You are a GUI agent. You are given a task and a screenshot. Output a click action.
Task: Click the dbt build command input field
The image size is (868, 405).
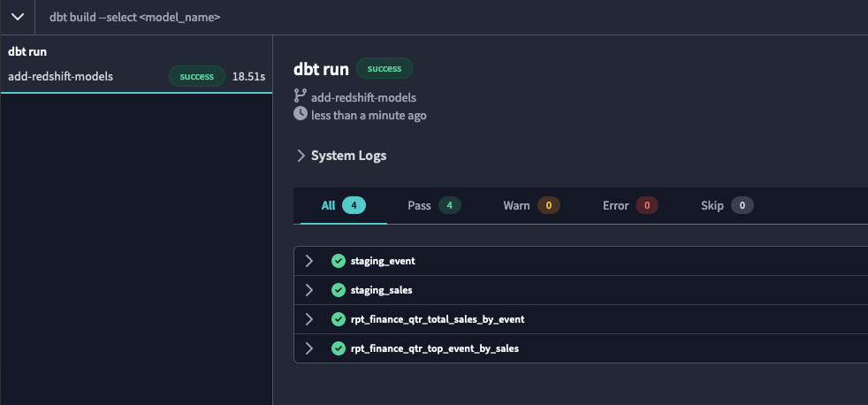(451, 17)
